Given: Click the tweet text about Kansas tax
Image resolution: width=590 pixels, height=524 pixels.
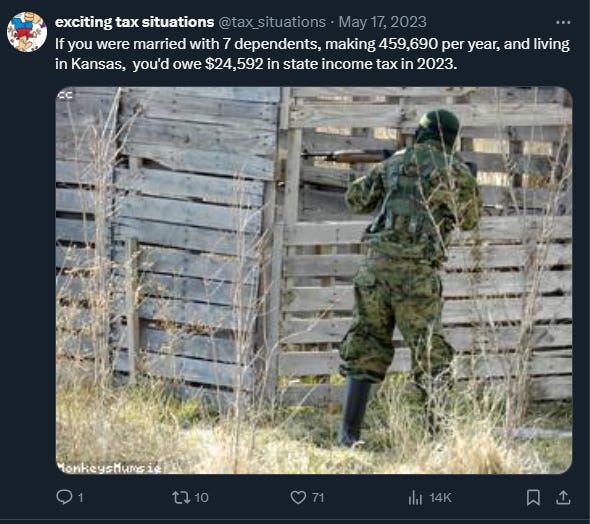Looking at the screenshot, I should coord(312,54).
